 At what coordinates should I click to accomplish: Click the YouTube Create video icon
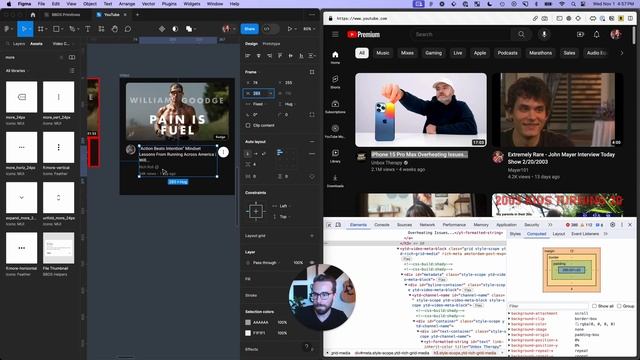(x=580, y=34)
